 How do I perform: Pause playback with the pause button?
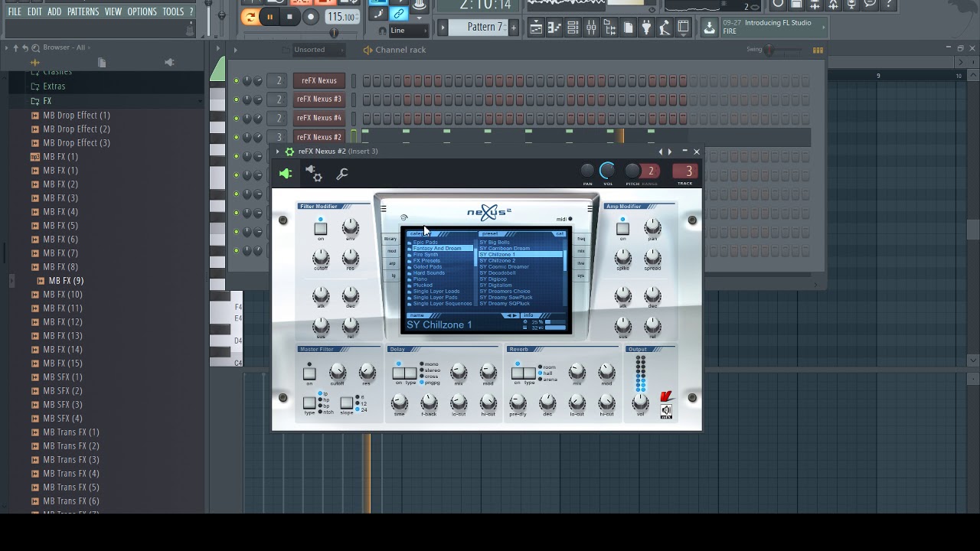[269, 16]
